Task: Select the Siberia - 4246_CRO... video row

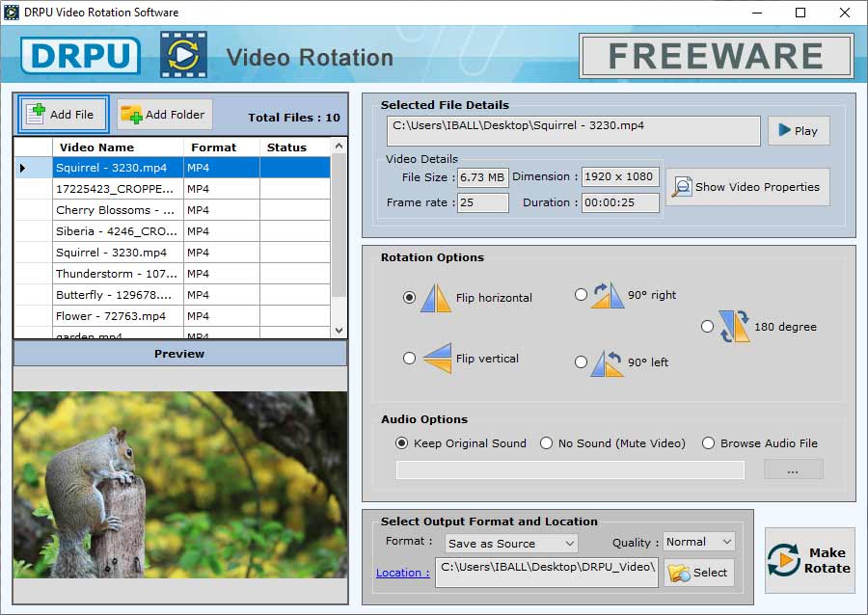Action: point(172,231)
